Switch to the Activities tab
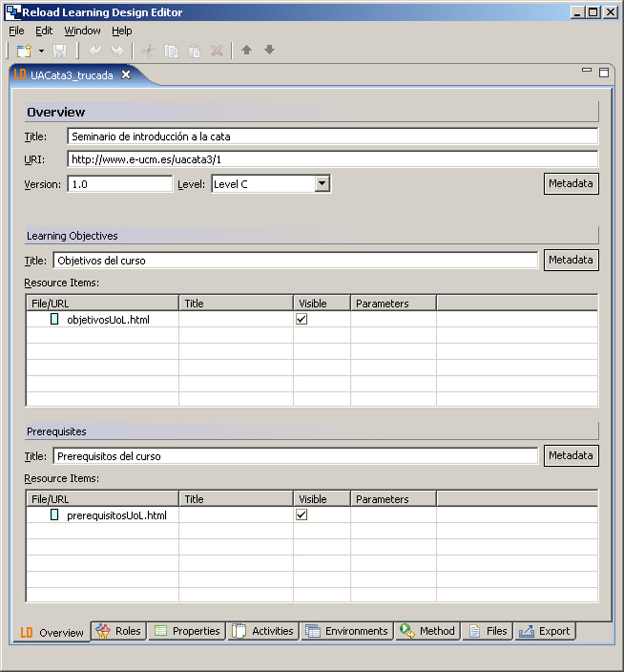 263,631
